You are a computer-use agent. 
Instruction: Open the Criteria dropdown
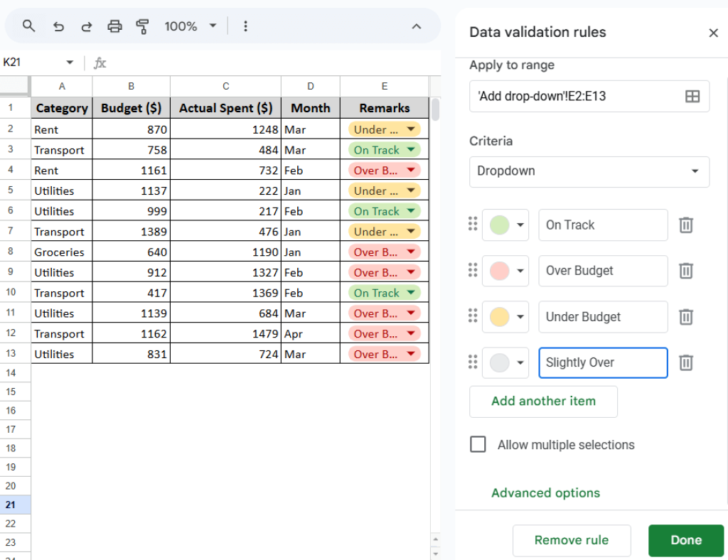(x=589, y=171)
